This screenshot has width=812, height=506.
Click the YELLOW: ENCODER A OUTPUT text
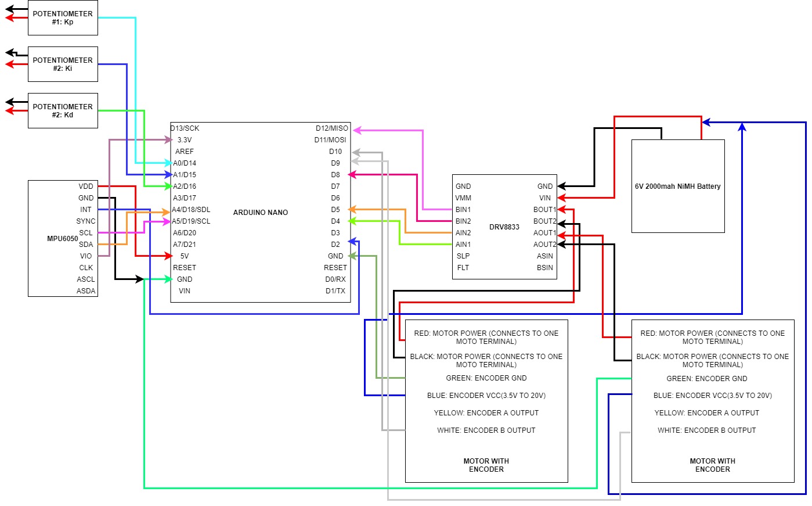(486, 412)
